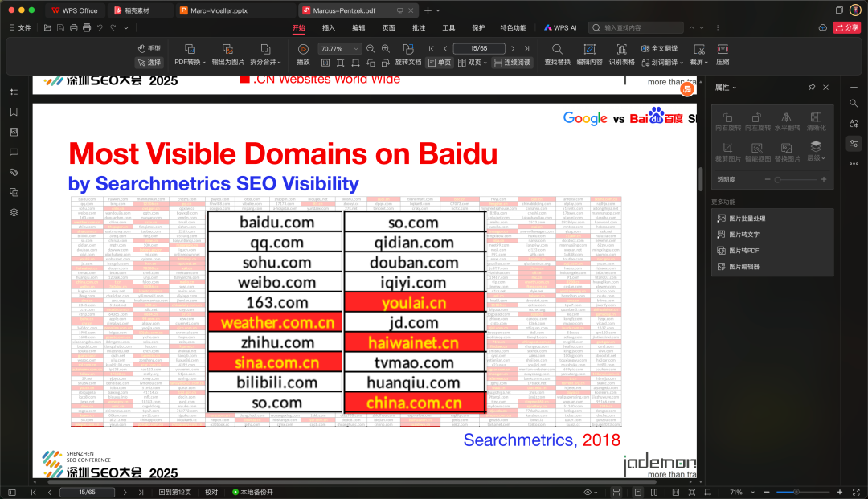868x499 pixels.
Task: Select the Hand tool (手型)
Action: (149, 49)
